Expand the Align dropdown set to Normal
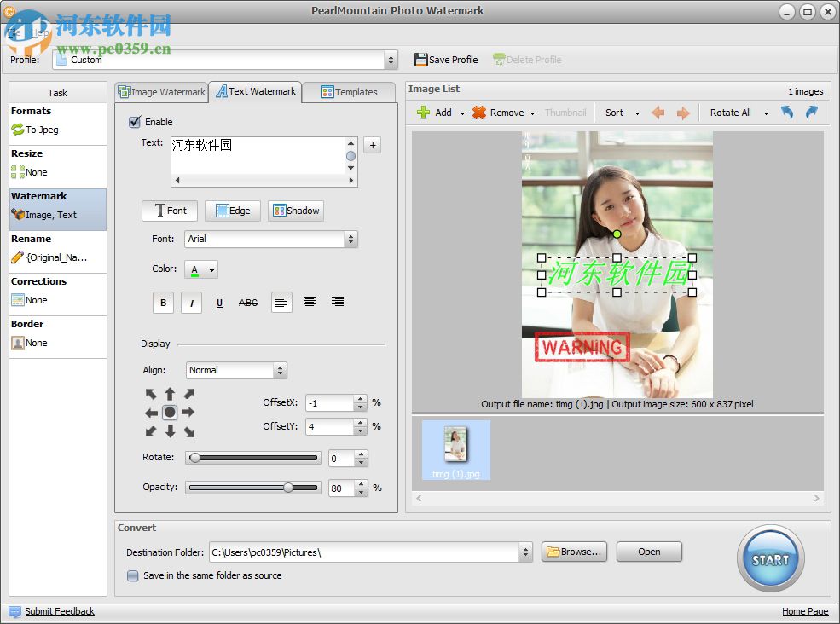 click(x=281, y=370)
